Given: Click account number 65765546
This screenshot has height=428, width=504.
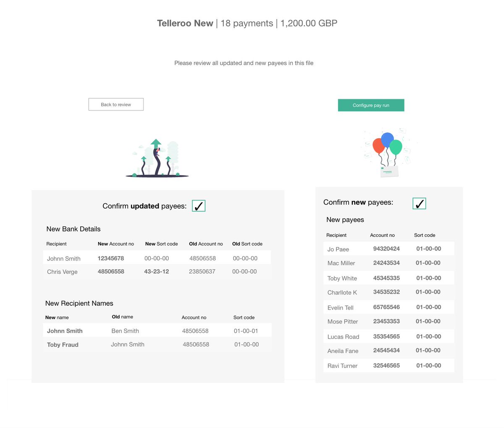Looking at the screenshot, I should pyautogui.click(x=386, y=307).
